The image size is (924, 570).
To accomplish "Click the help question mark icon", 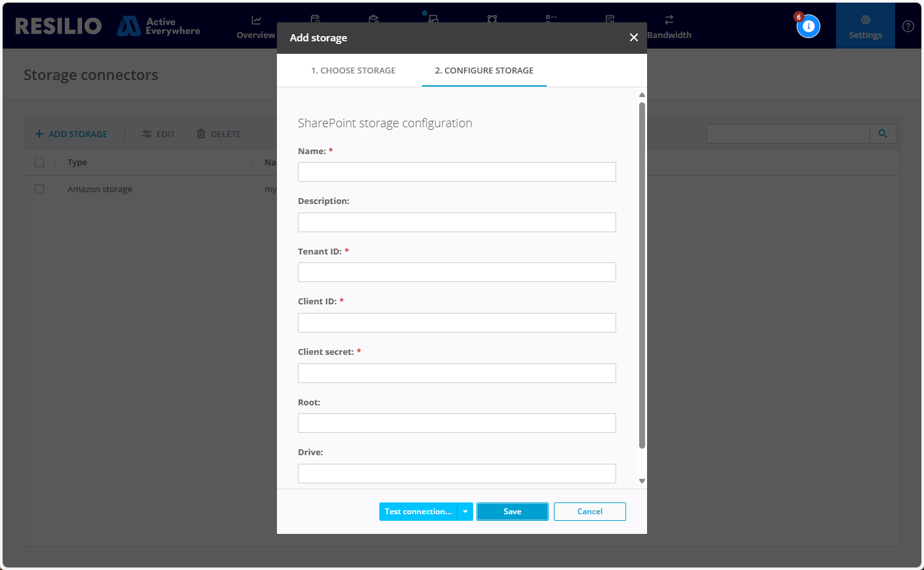I will tap(908, 26).
